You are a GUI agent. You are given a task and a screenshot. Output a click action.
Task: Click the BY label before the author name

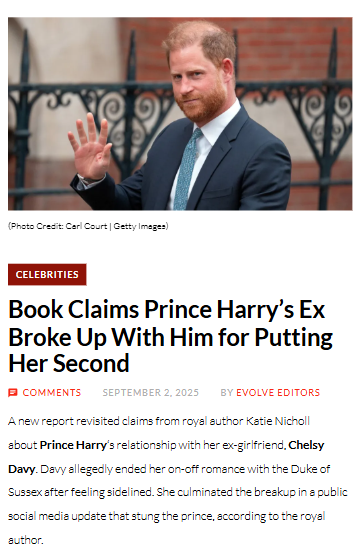(227, 393)
